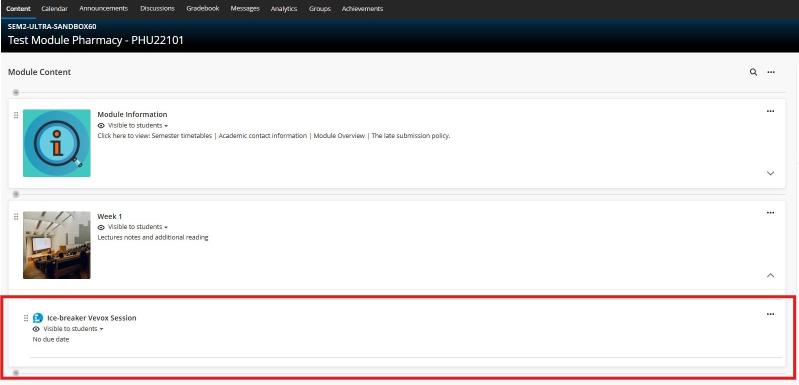This screenshot has width=799, height=385.
Task: Open the Achievements tab
Action: tap(362, 9)
